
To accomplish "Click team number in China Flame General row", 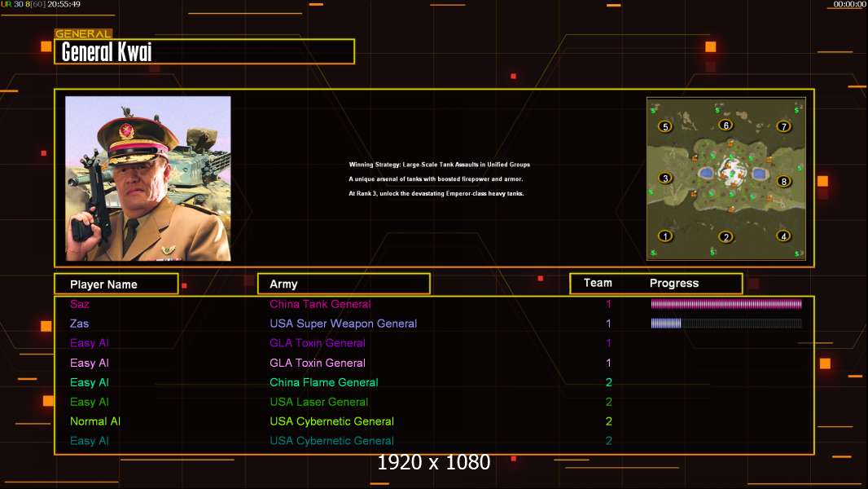I will tap(608, 382).
